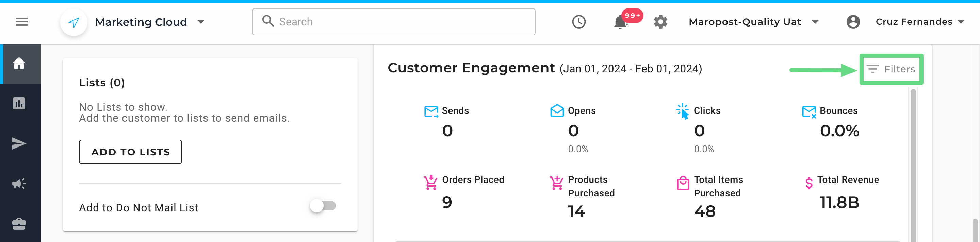Open settings gear icon
Viewport: 980px width, 242px height.
[660, 22]
